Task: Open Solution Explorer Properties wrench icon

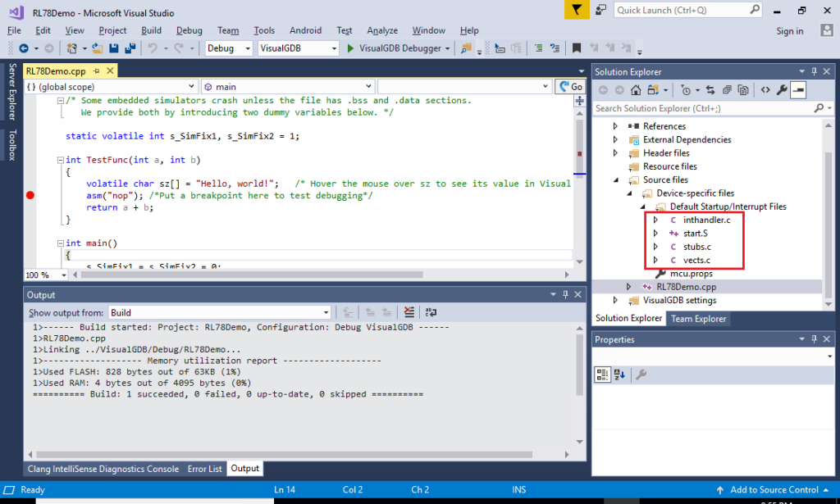Action: (782, 90)
